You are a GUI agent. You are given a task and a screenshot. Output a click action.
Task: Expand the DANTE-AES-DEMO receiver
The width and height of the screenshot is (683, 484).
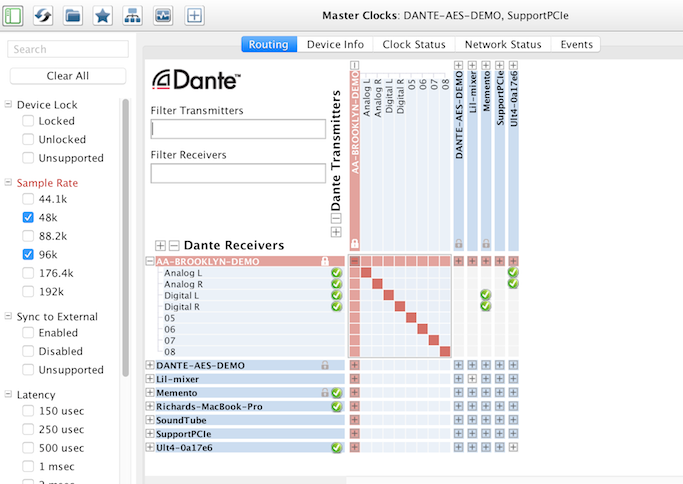pyautogui.click(x=150, y=366)
